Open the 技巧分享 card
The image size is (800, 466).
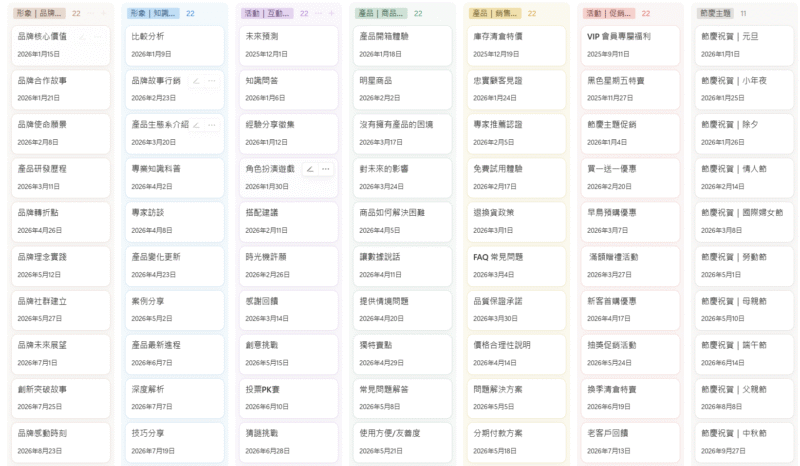point(174,442)
